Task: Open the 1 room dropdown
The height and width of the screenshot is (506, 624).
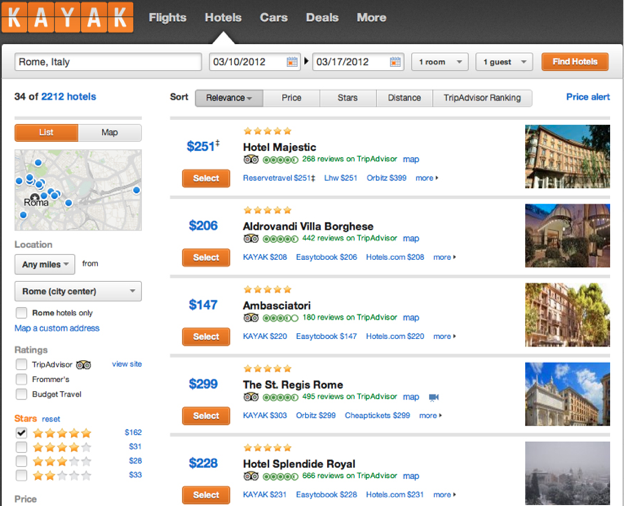Action: click(440, 62)
